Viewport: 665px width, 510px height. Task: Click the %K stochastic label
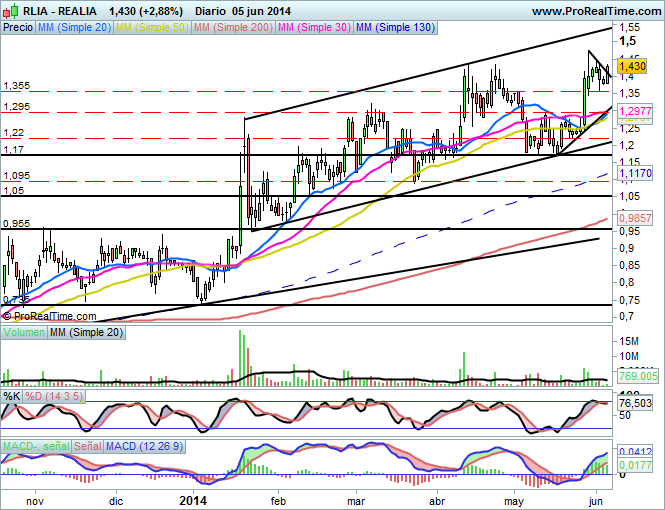pos(11,397)
